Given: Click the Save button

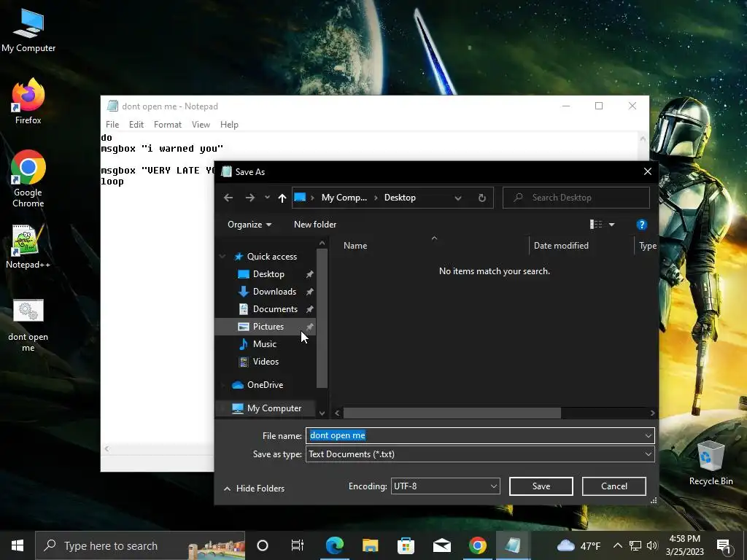Looking at the screenshot, I should point(541,486).
